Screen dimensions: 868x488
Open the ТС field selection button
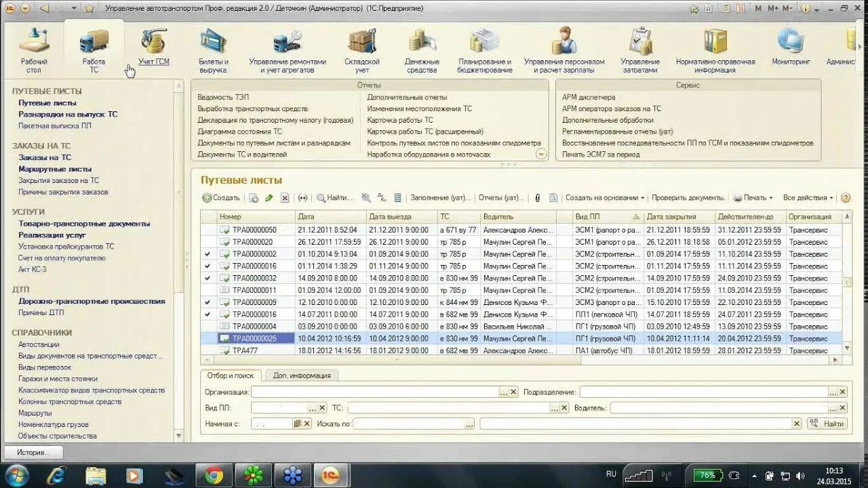(x=554, y=408)
